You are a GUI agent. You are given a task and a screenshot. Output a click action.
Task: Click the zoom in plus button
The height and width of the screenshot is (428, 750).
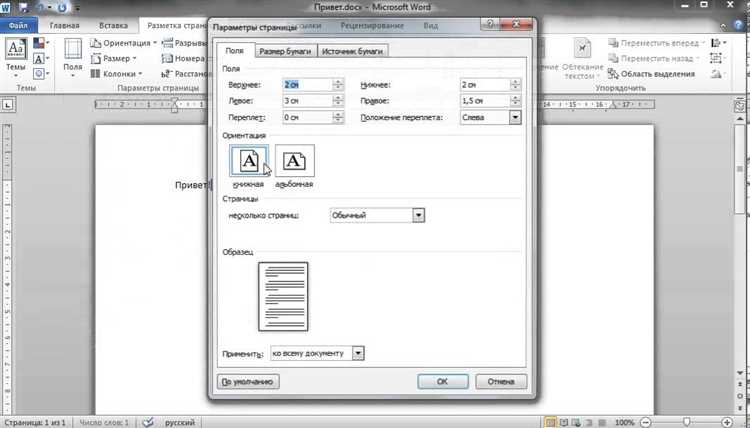tap(727, 422)
